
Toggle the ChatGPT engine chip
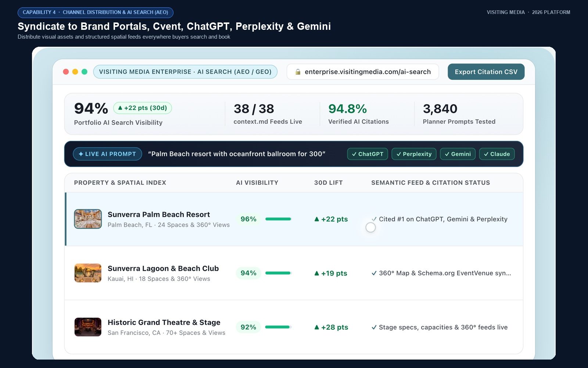367,154
